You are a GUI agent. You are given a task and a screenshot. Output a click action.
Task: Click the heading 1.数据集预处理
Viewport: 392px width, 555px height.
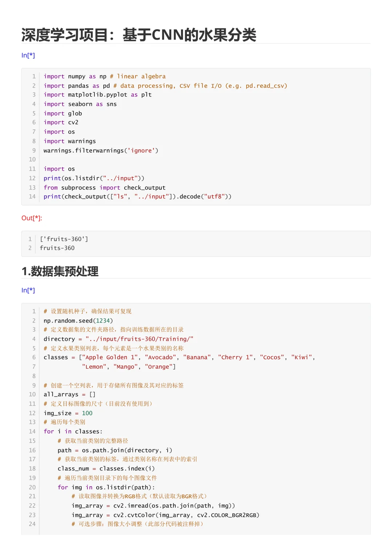[x=60, y=271]
